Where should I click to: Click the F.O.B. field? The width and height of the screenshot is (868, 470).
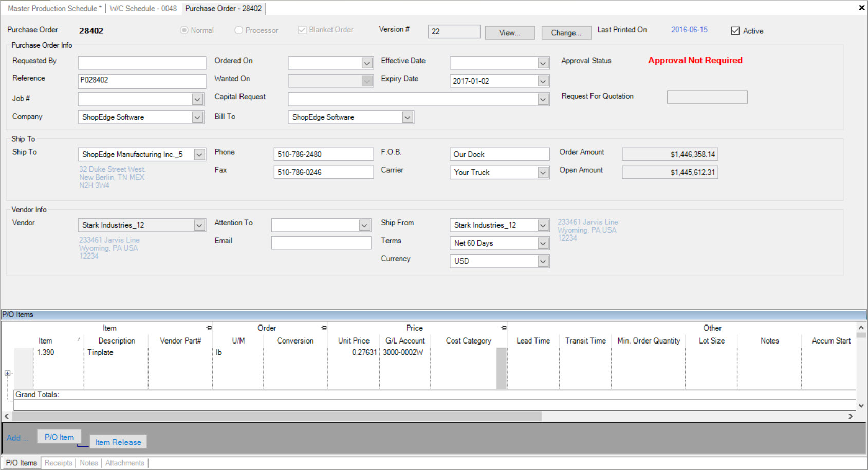[x=500, y=154]
